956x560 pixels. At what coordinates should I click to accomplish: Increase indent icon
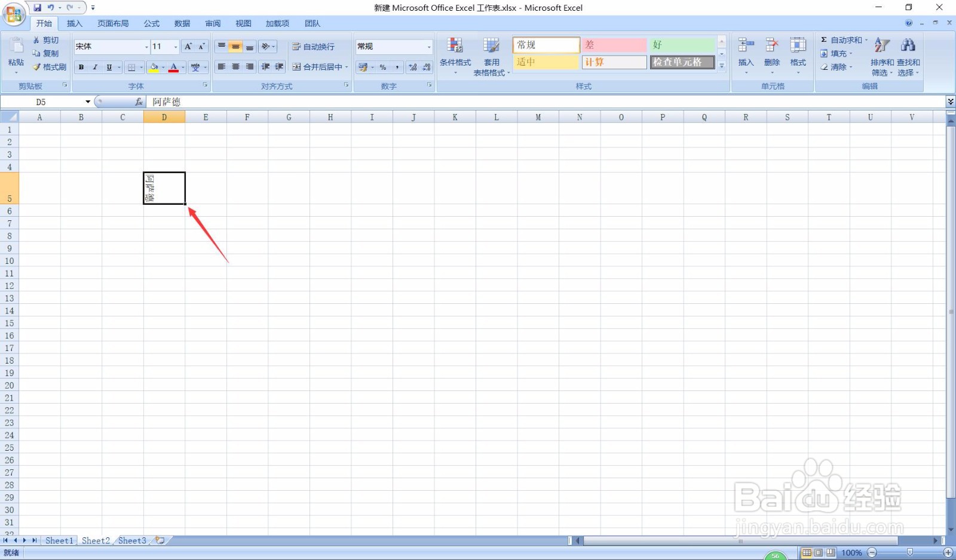279,67
